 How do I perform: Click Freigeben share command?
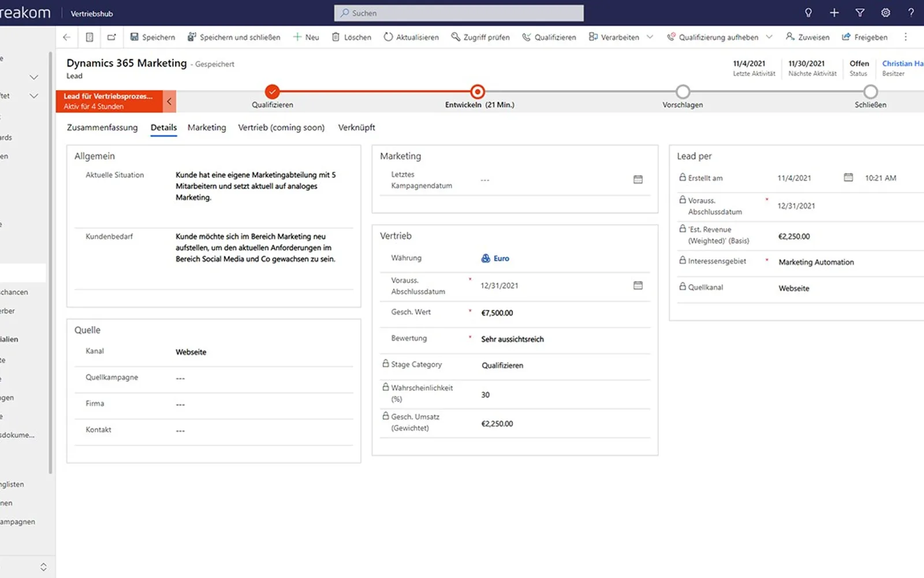(x=865, y=37)
